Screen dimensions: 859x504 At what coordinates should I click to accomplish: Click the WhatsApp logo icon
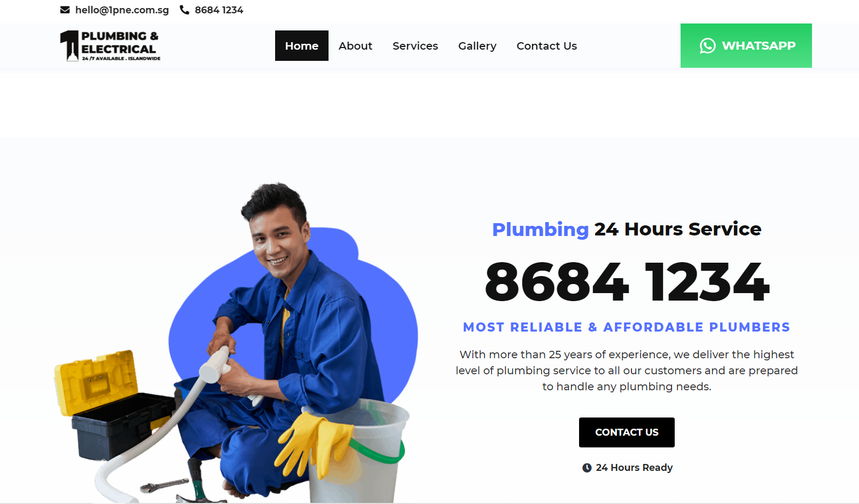pyautogui.click(x=707, y=46)
